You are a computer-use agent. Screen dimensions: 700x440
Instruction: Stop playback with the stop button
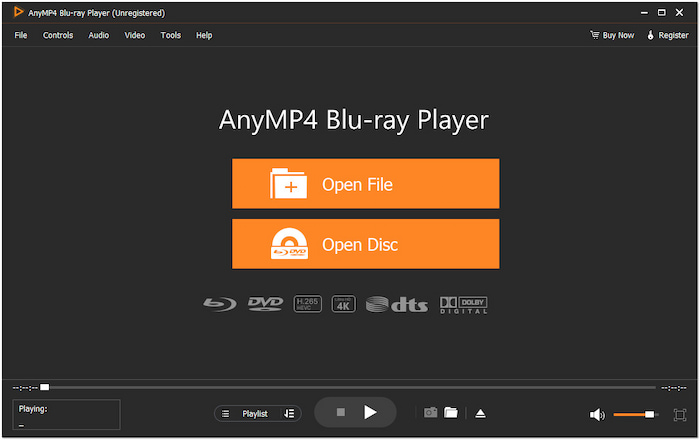point(341,412)
